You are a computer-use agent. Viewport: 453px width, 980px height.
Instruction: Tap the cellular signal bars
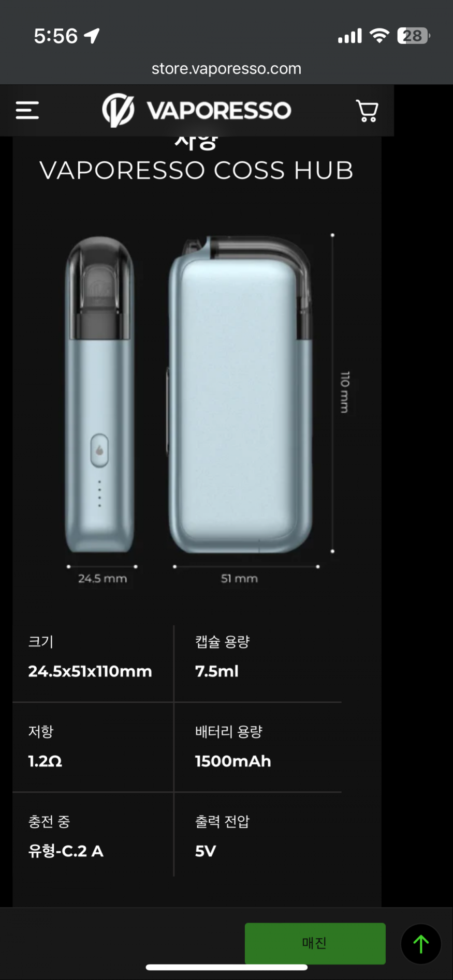pyautogui.click(x=349, y=36)
